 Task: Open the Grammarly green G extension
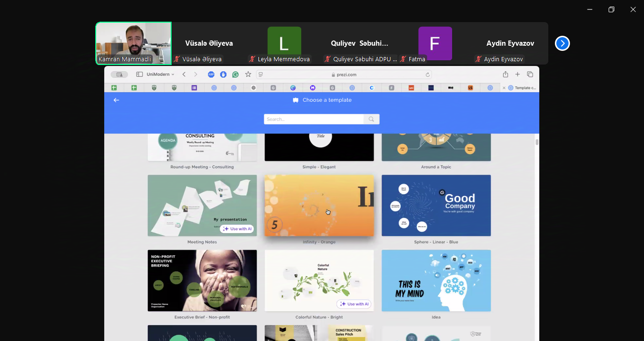(x=235, y=74)
